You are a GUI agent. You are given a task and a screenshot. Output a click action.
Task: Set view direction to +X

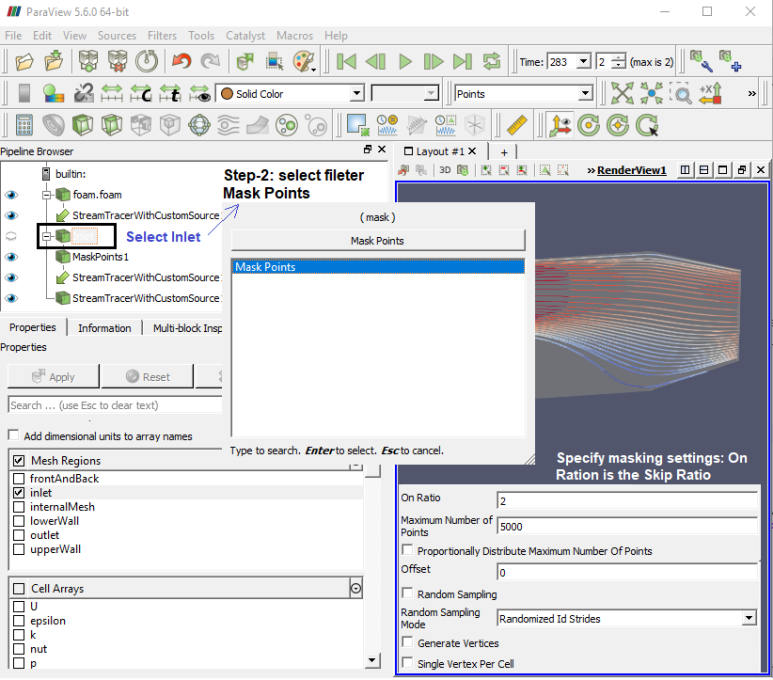tap(710, 93)
